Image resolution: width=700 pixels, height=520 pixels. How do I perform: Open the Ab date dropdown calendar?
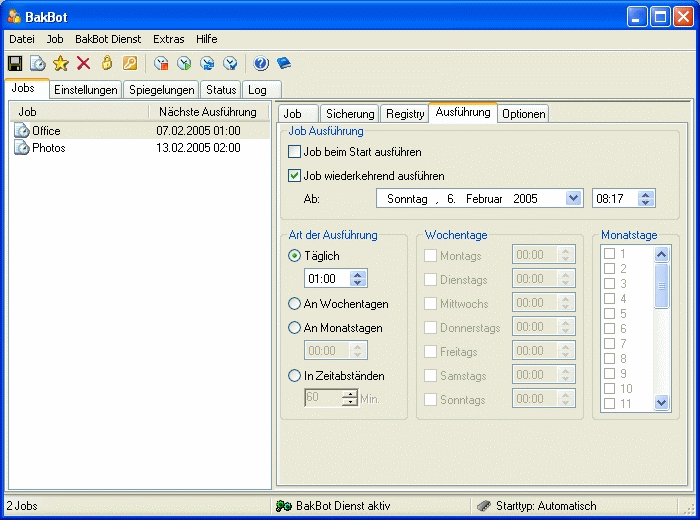tap(573, 198)
